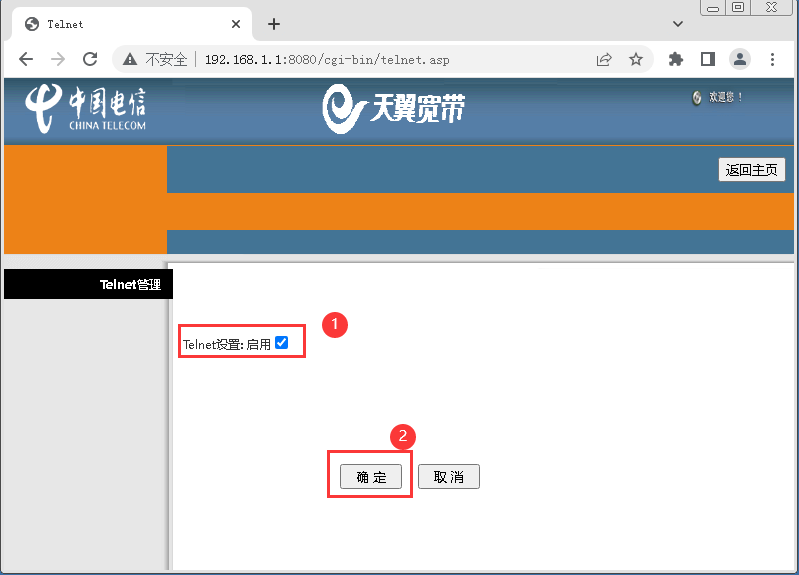Open the not secure warning icon
The height and width of the screenshot is (575, 799).
tap(130, 60)
